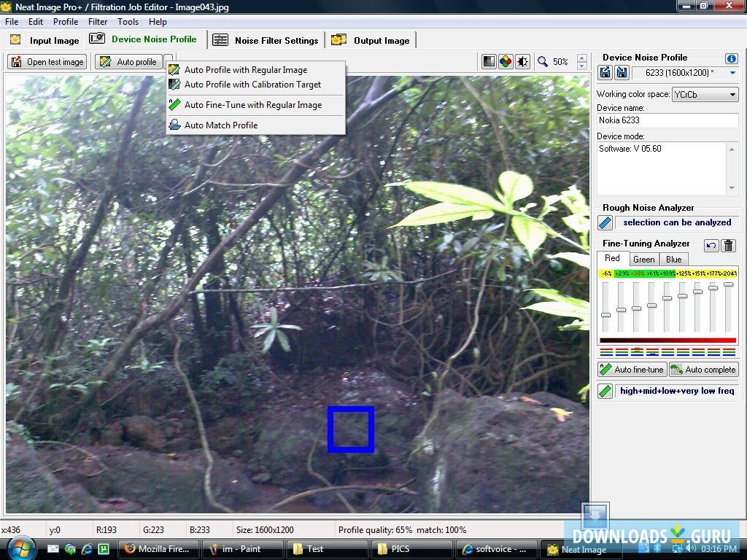The width and height of the screenshot is (747, 560).
Task: Click the red gradient brightness bar
Action: pyautogui.click(x=668, y=341)
